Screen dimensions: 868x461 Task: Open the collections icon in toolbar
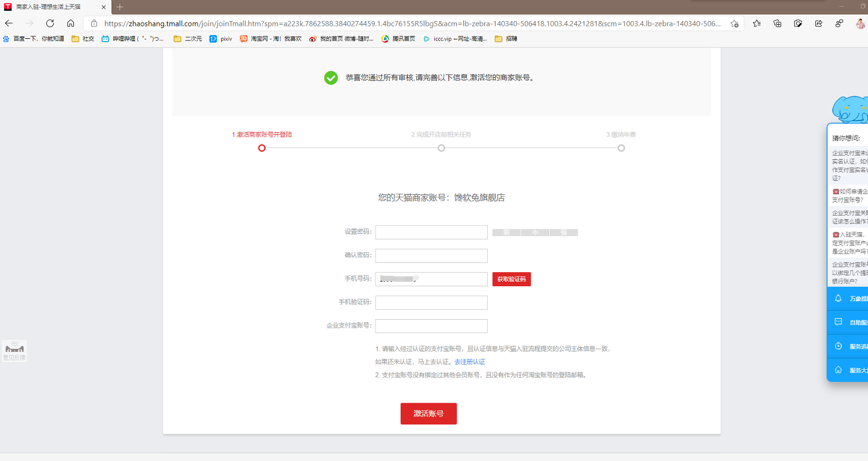click(x=777, y=23)
